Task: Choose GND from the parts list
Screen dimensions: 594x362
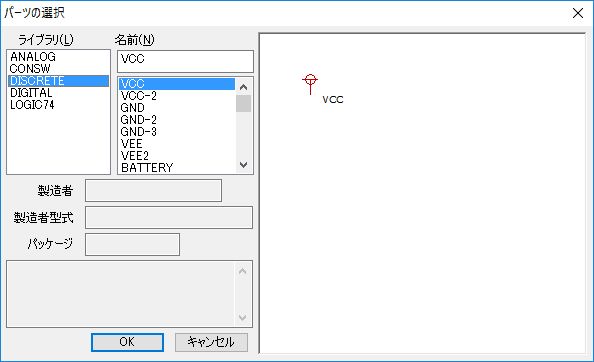Action: (177, 108)
